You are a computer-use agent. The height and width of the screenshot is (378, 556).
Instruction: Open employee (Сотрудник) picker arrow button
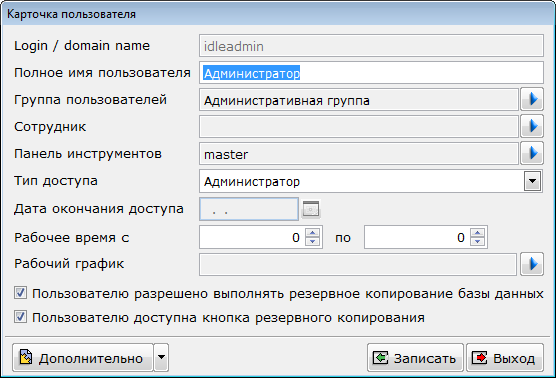[x=532, y=126]
